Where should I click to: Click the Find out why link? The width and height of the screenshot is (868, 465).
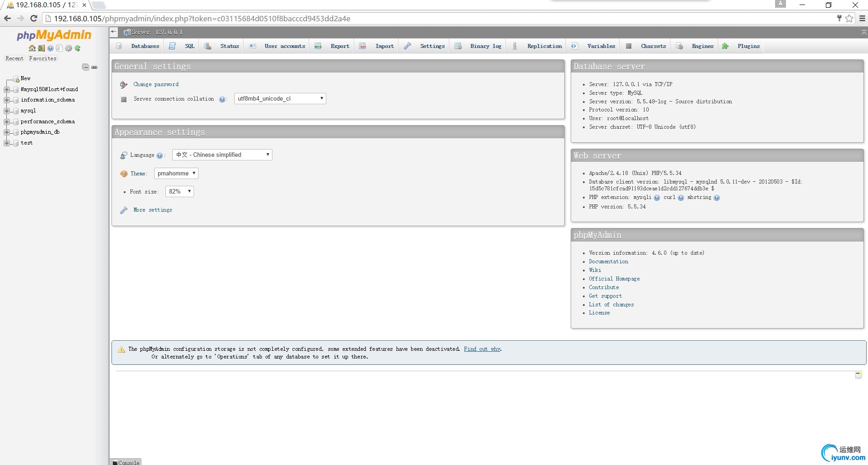pos(482,349)
